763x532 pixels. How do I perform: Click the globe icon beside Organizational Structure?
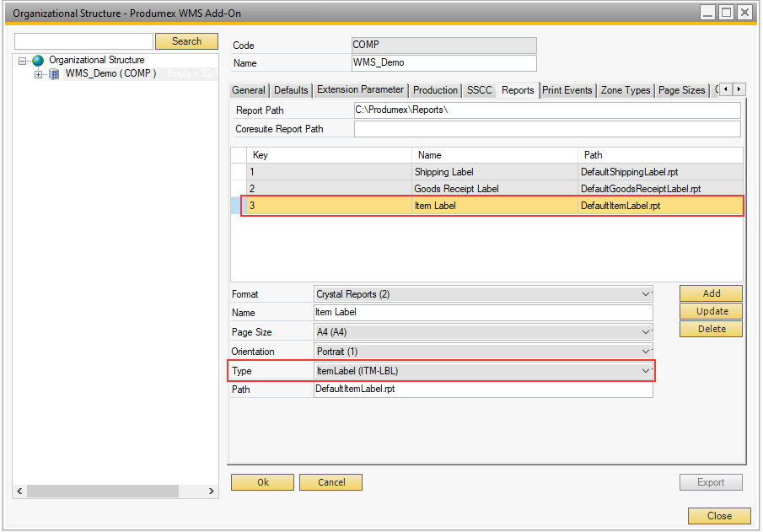click(38, 61)
